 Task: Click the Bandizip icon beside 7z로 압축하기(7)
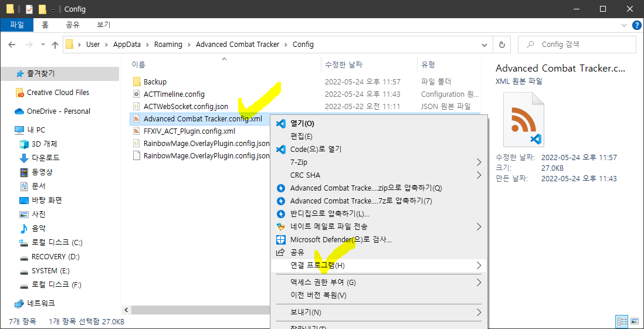tap(281, 201)
